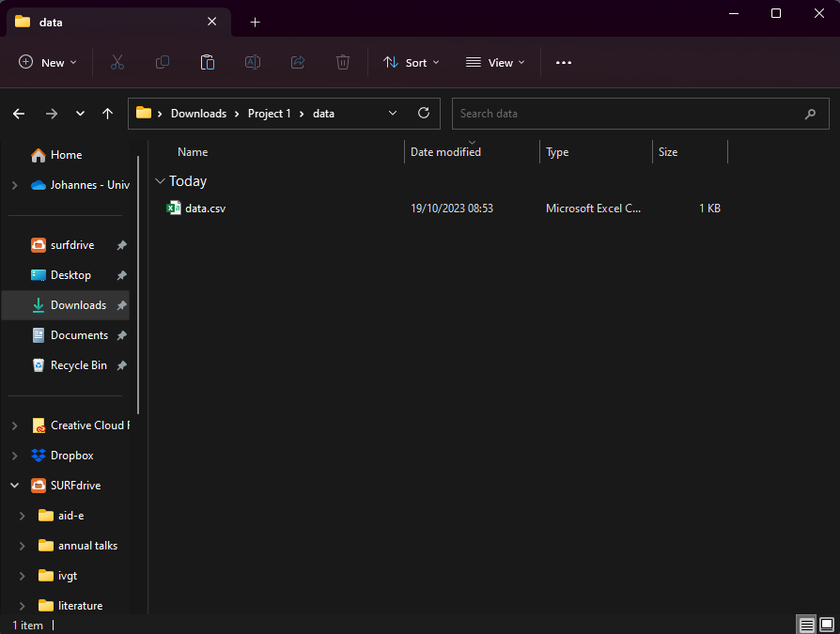840x634 pixels.
Task: Click Project 1 in the address breadcrumb
Action: pos(270,114)
